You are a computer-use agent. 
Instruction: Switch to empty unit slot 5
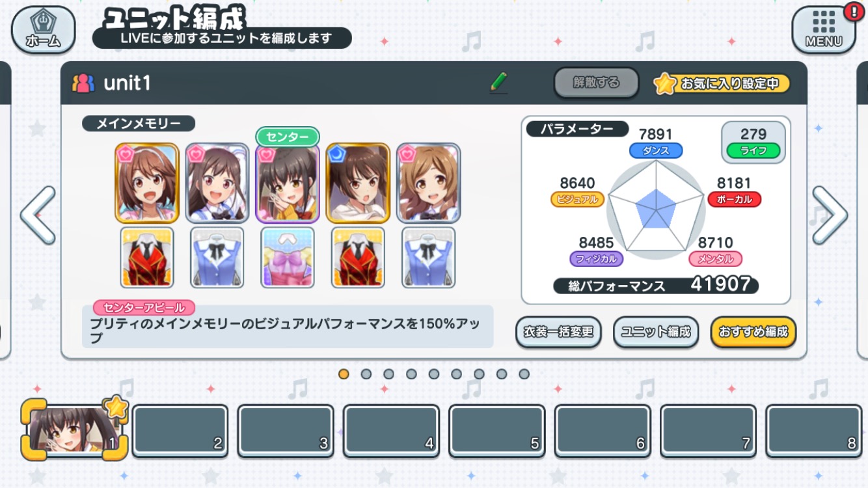497,431
